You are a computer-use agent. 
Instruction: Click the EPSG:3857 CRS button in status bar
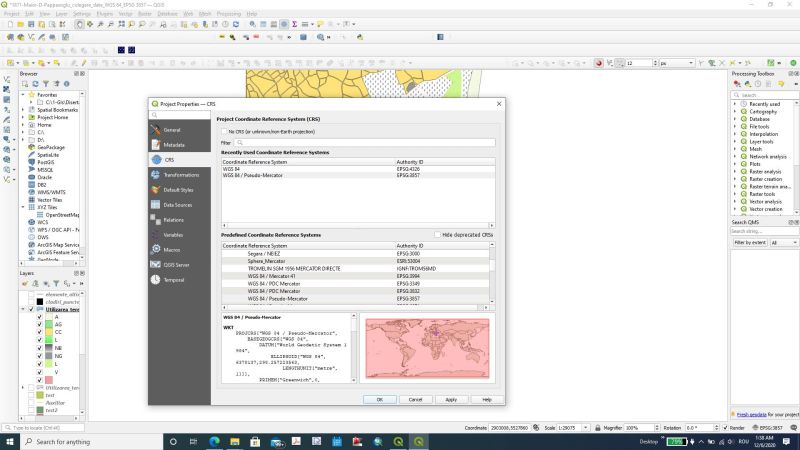click(x=768, y=428)
